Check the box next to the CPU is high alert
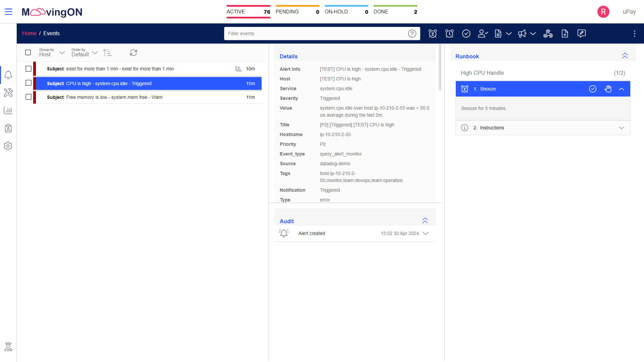This screenshot has width=644, height=362. point(28,83)
